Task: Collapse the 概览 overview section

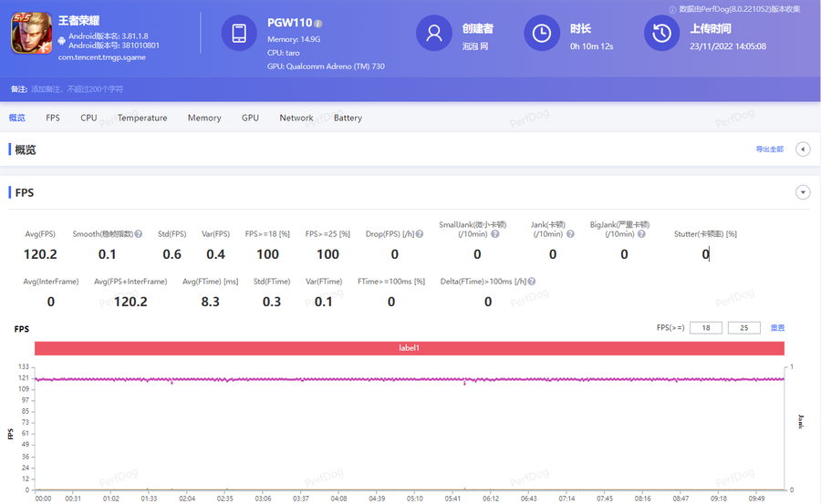Action: (x=803, y=149)
